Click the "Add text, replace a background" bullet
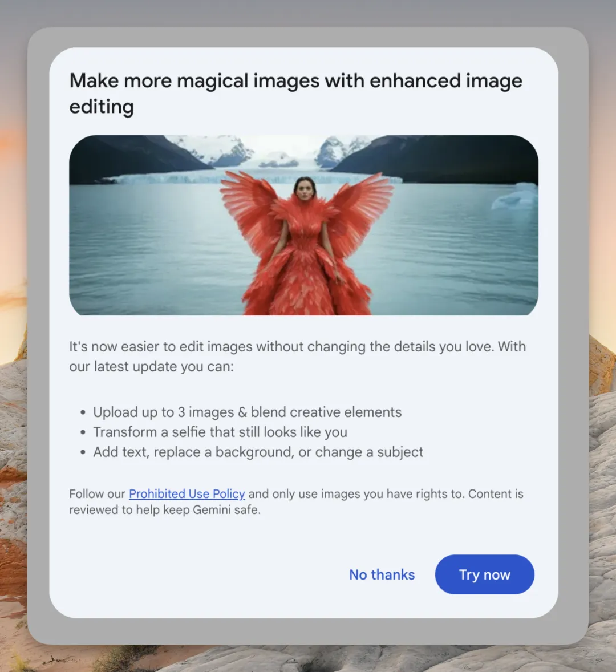This screenshot has height=672, width=616. pyautogui.click(x=258, y=452)
